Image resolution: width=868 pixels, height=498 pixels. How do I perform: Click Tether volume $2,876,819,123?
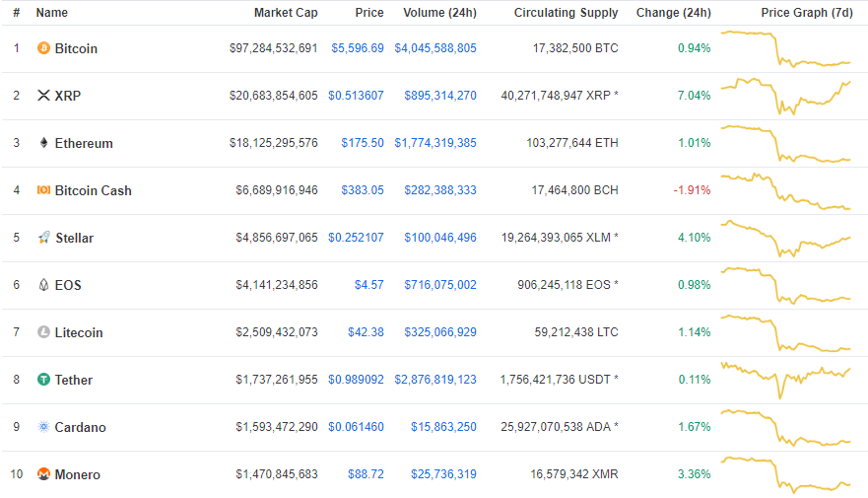[x=435, y=380]
